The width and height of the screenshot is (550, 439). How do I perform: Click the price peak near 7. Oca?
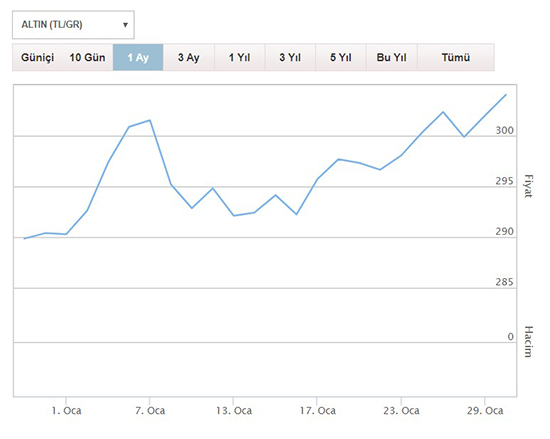150,120
